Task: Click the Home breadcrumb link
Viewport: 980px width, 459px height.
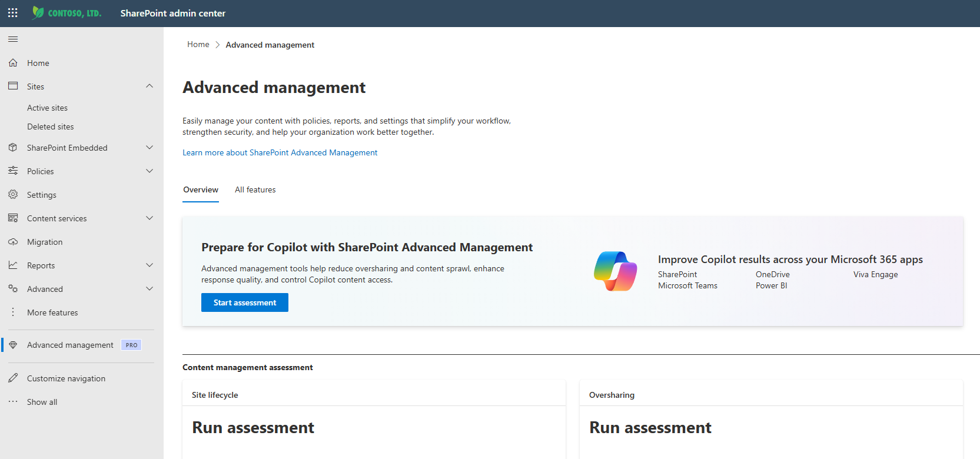Action: click(198, 45)
